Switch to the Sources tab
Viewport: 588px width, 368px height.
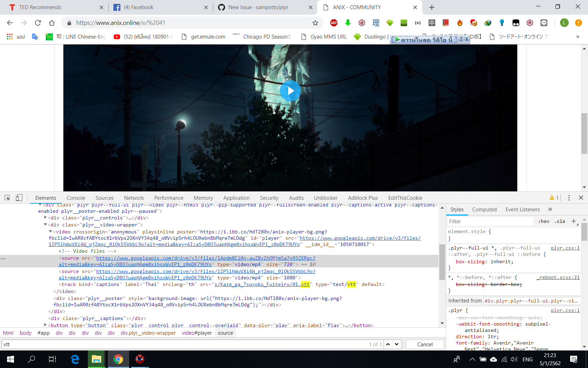click(x=105, y=198)
